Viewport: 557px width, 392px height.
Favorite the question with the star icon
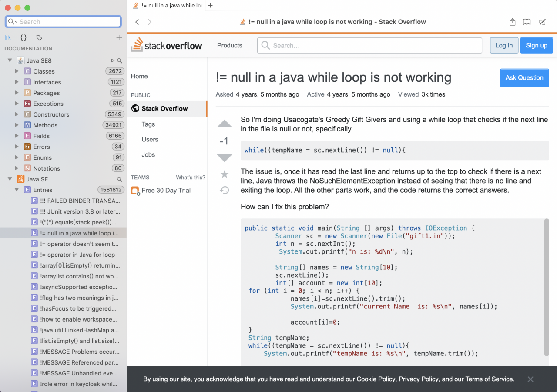pos(225,174)
